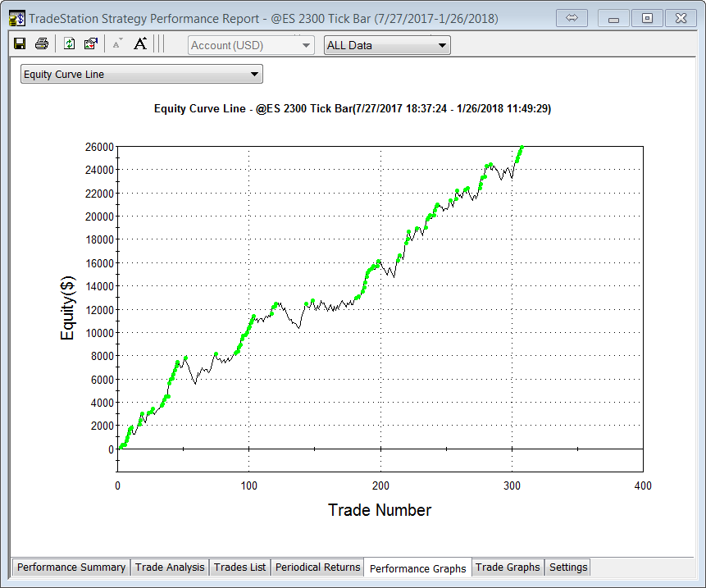706x588 pixels.
Task: Switch to the Settings tab
Action: click(568, 567)
